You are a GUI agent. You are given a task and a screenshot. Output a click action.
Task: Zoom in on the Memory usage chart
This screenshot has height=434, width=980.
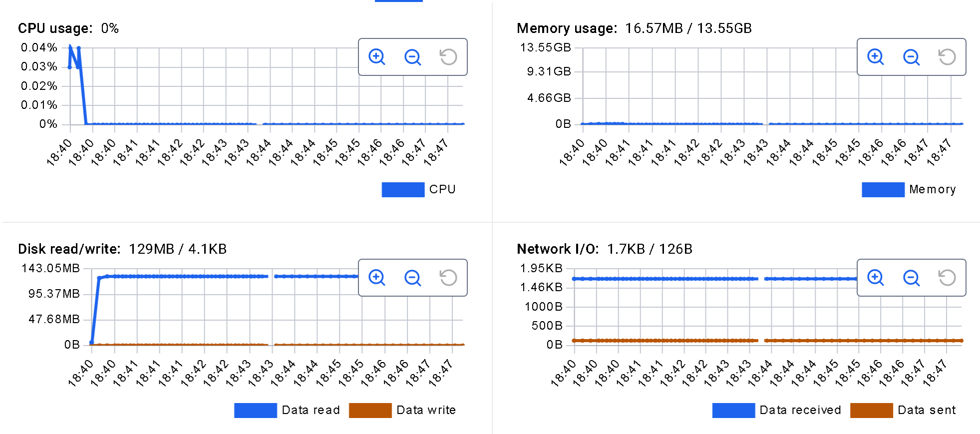point(876,57)
